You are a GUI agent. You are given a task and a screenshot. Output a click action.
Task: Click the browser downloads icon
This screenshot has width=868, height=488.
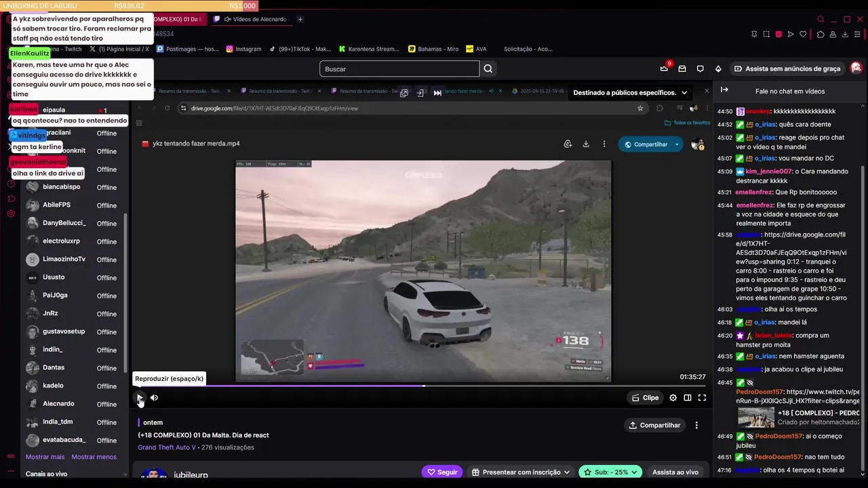coord(845,34)
